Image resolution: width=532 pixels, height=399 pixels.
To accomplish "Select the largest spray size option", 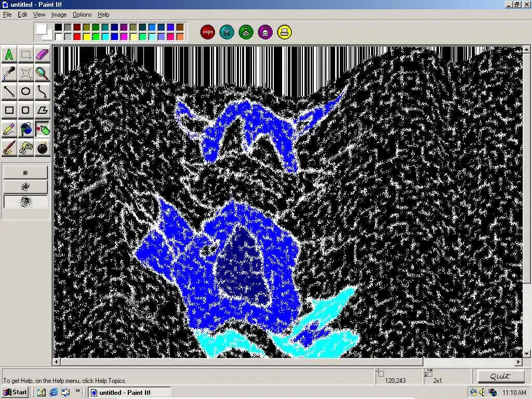I will [x=25, y=201].
